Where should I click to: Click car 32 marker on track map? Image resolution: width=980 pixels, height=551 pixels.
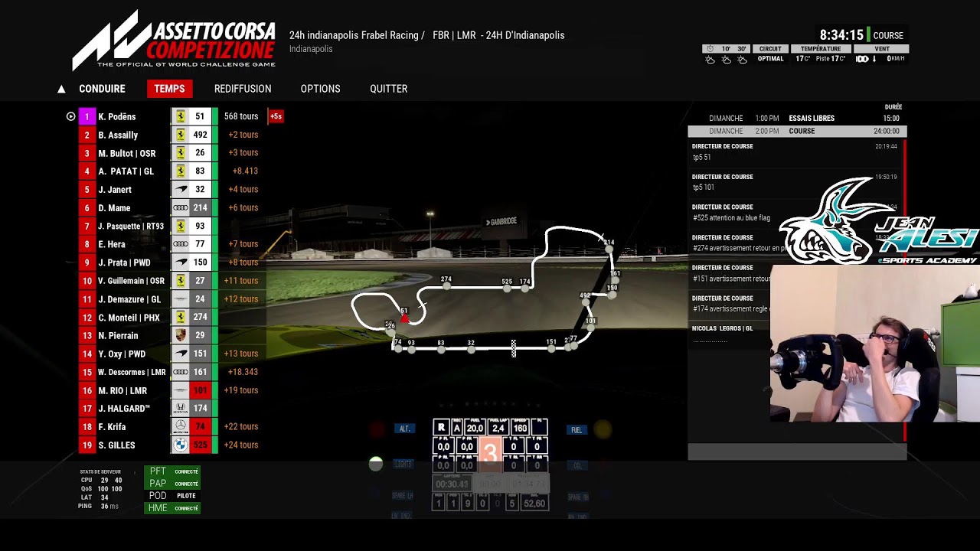click(471, 349)
